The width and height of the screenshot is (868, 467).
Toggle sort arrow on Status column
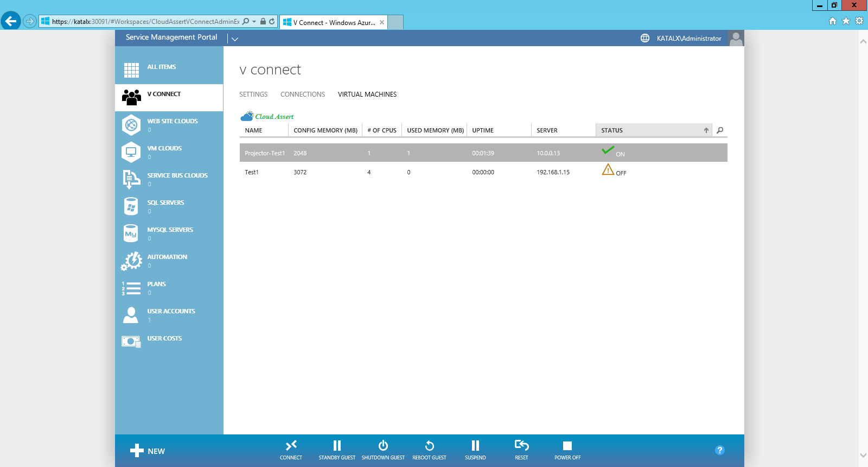[706, 130]
